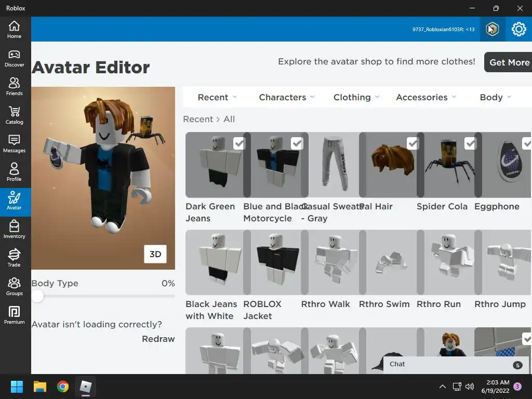Uncheck the Pal Hair item
This screenshot has width=532, height=399.
click(x=413, y=143)
